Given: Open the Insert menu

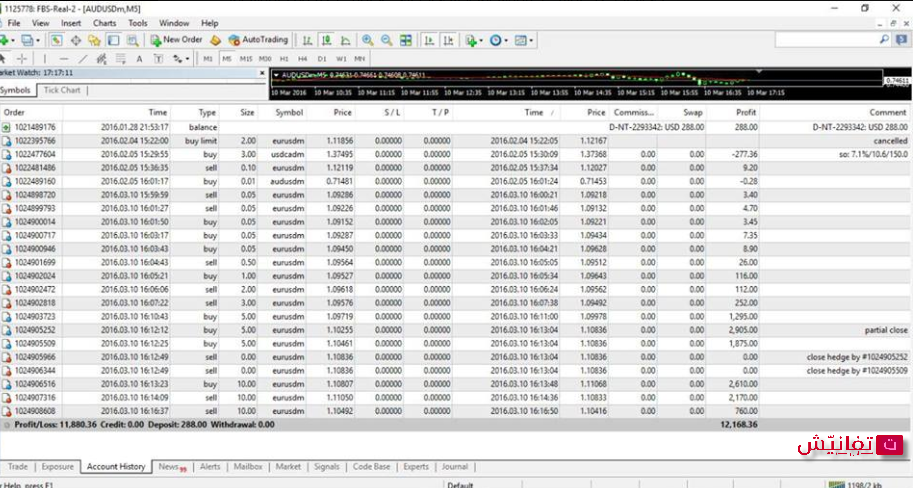Looking at the screenshot, I should tap(71, 23).
